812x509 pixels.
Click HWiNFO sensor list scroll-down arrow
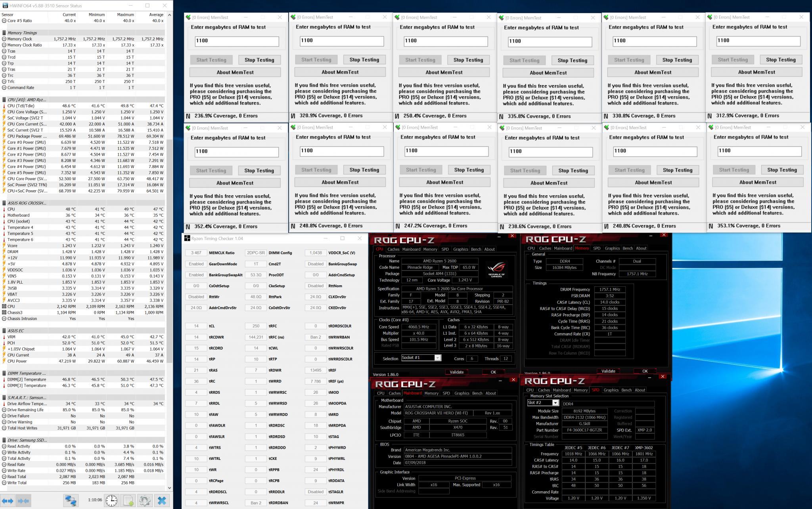click(x=170, y=488)
